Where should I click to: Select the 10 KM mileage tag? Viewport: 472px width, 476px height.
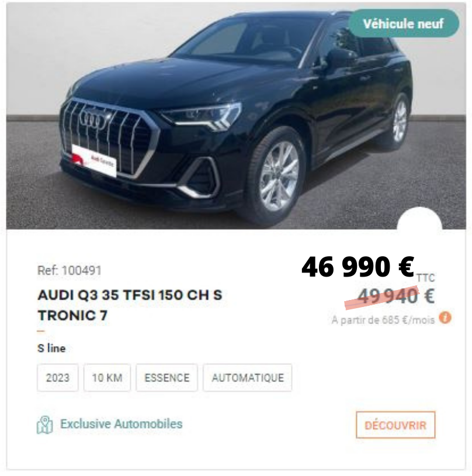tap(107, 378)
